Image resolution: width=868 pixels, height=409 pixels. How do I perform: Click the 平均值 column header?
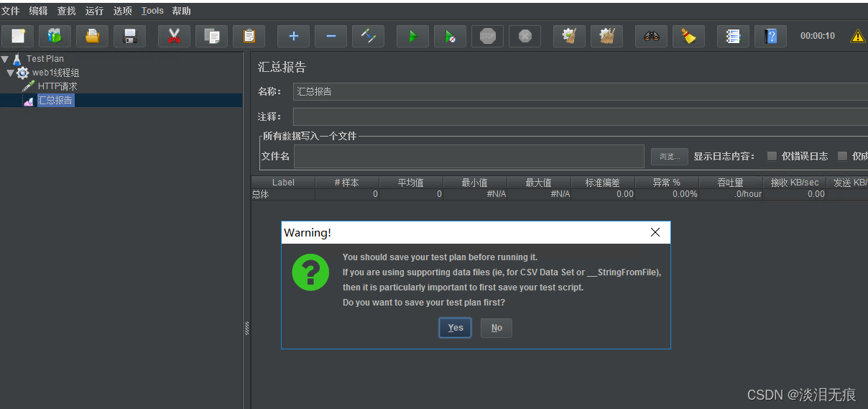pyautogui.click(x=411, y=183)
